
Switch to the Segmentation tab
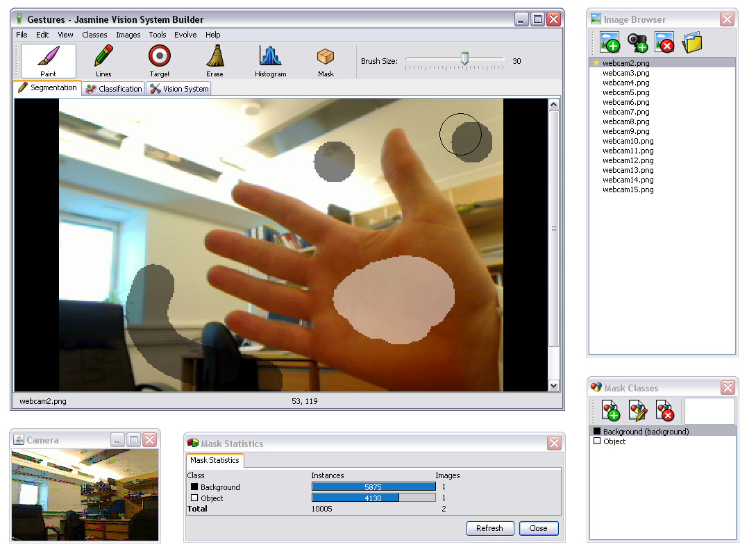[47, 87]
